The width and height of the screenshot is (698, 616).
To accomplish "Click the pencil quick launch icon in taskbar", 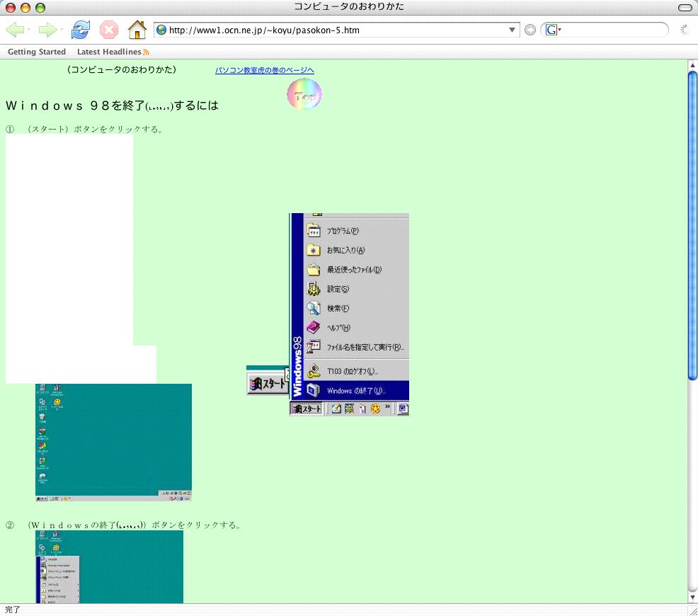I will pyautogui.click(x=336, y=409).
